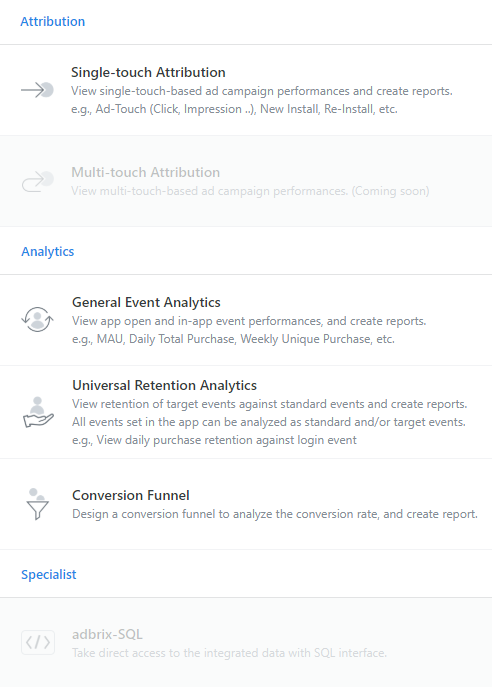
Task: Click the MAU, Daily Total Purchase example line
Action: click(x=234, y=339)
